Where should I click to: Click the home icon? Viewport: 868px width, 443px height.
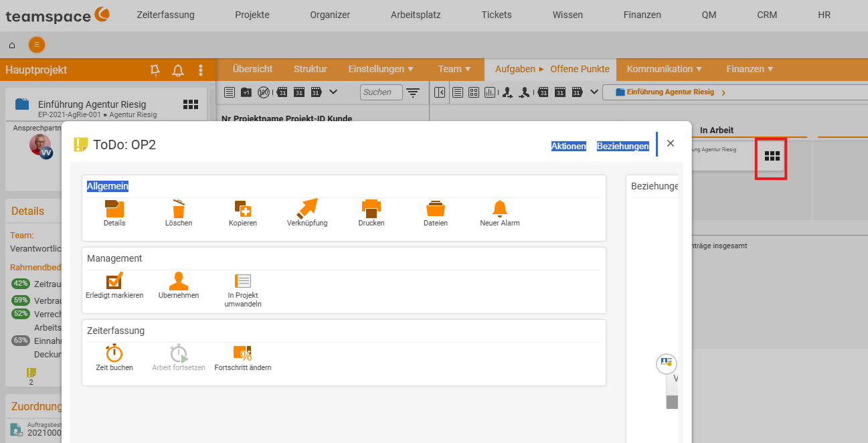click(12, 46)
